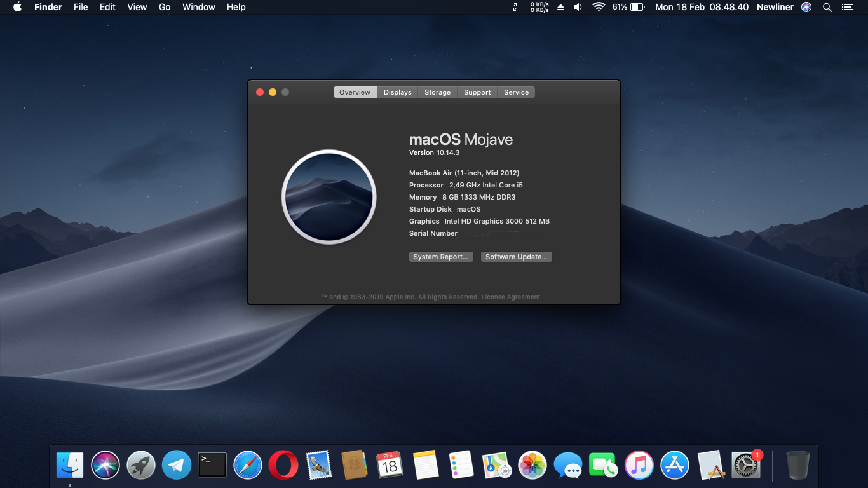Click the System Report button
Viewport: 868px width, 488px height.
tap(441, 257)
